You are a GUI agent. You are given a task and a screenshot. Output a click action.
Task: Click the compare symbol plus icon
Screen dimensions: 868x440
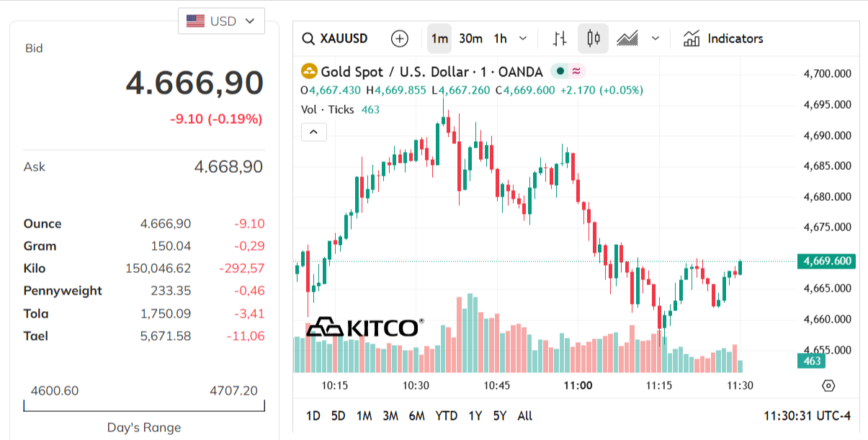(399, 38)
